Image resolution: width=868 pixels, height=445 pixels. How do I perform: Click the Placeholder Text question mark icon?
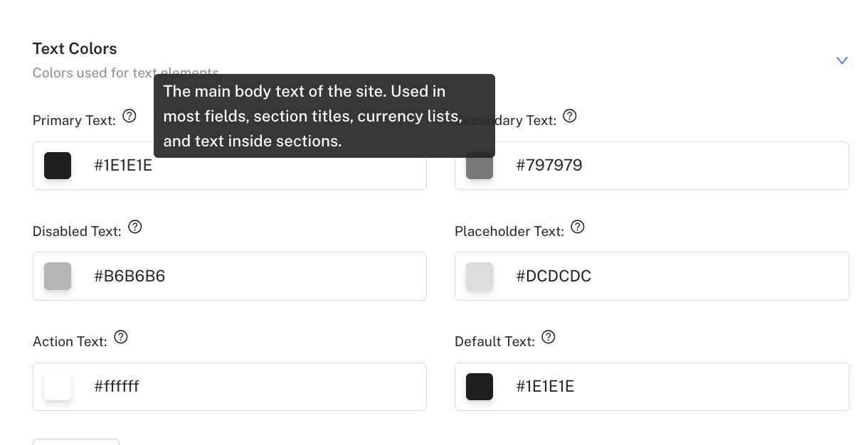(577, 227)
